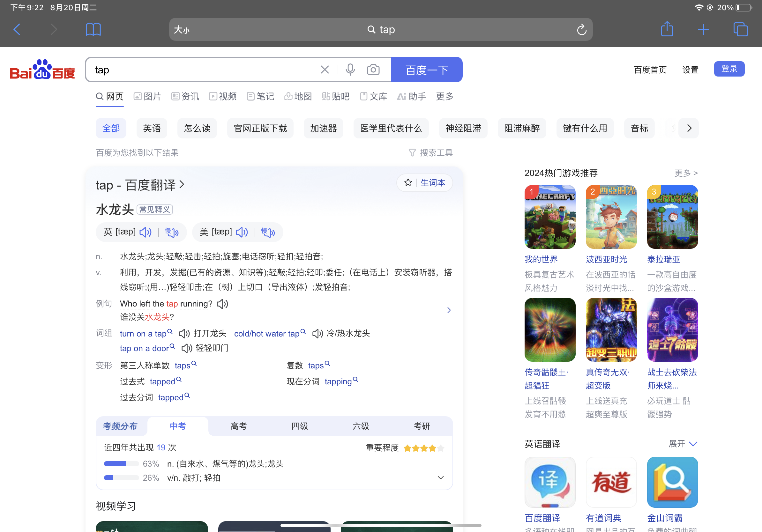Open a new tab with plus icon
This screenshot has width=762, height=532.
coord(703,30)
